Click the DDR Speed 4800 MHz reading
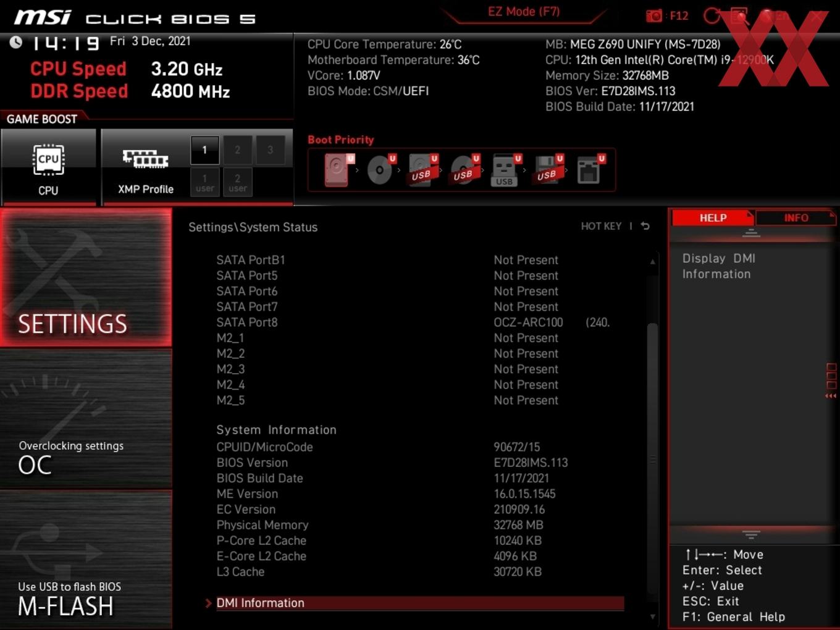840x630 pixels. pos(130,91)
